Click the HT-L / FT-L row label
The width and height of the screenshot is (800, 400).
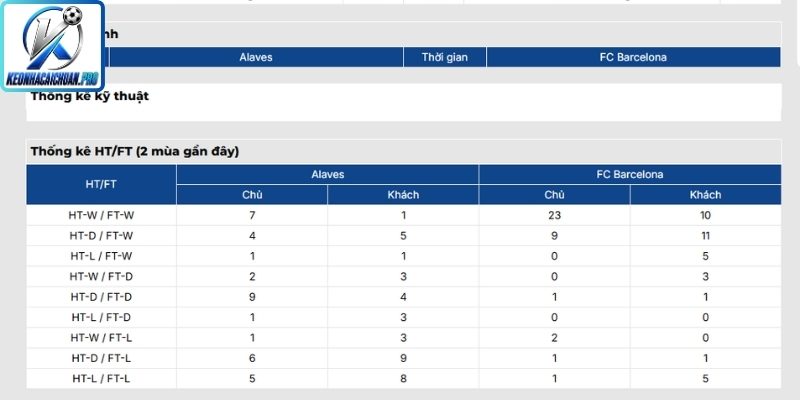pyautogui.click(x=101, y=379)
